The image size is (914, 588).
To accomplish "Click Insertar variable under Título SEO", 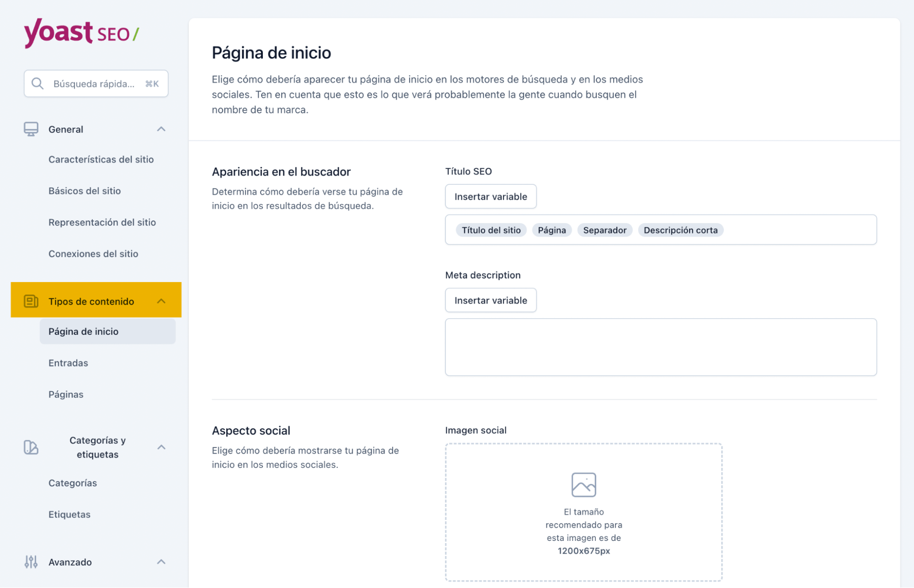I will pyautogui.click(x=490, y=196).
